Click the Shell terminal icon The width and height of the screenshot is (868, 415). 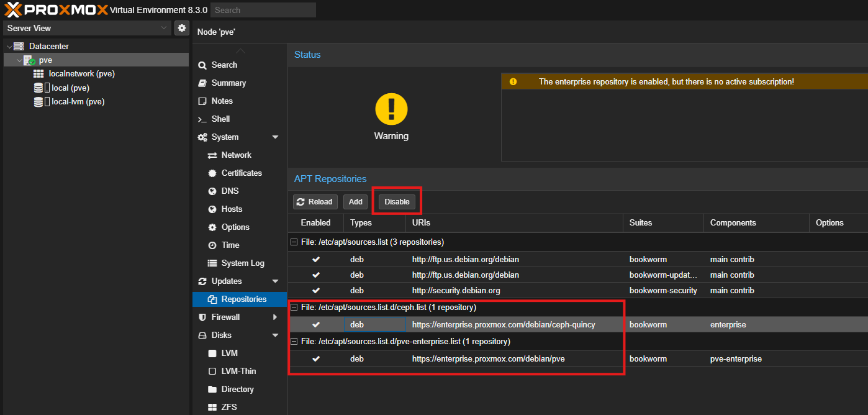pyautogui.click(x=202, y=119)
